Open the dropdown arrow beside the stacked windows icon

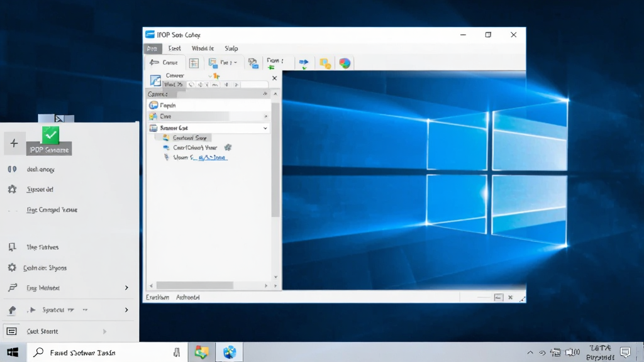click(235, 63)
